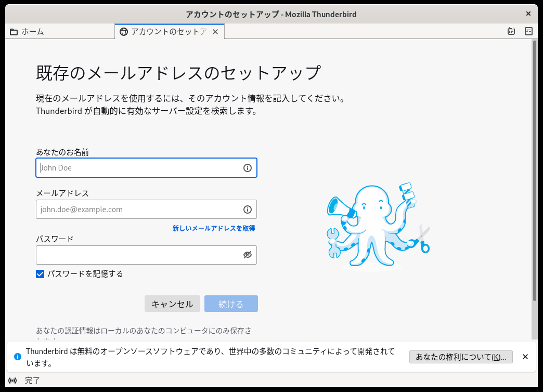
Task: Click the info icon in name field
Action: coord(247,168)
